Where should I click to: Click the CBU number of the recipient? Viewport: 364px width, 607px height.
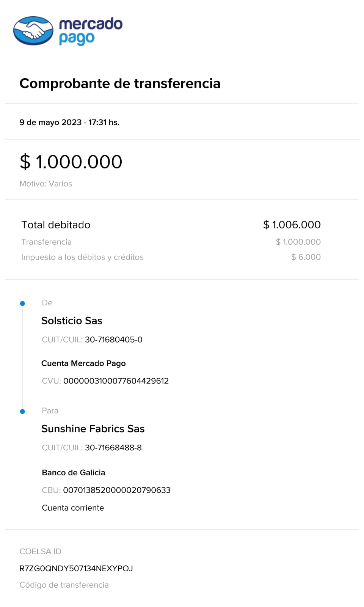tap(117, 490)
